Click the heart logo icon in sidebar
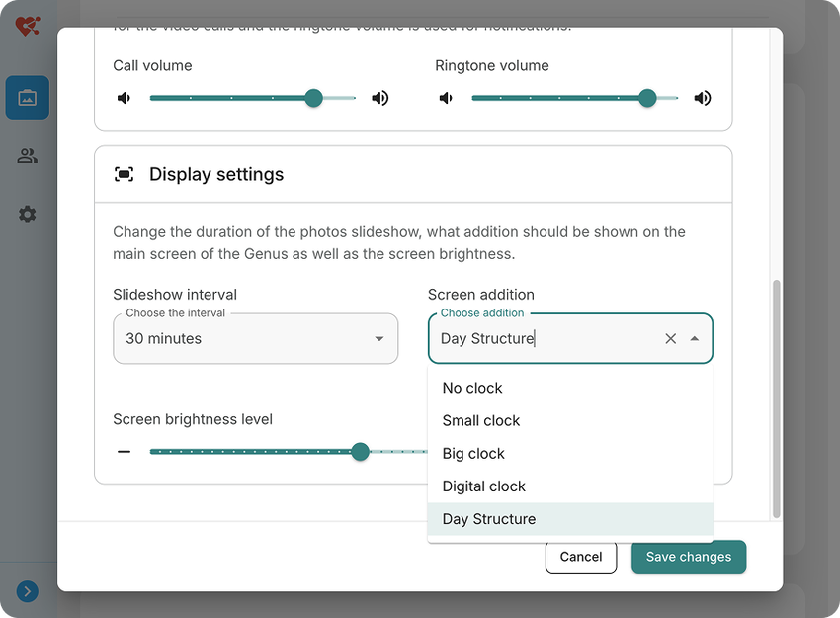 click(28, 26)
